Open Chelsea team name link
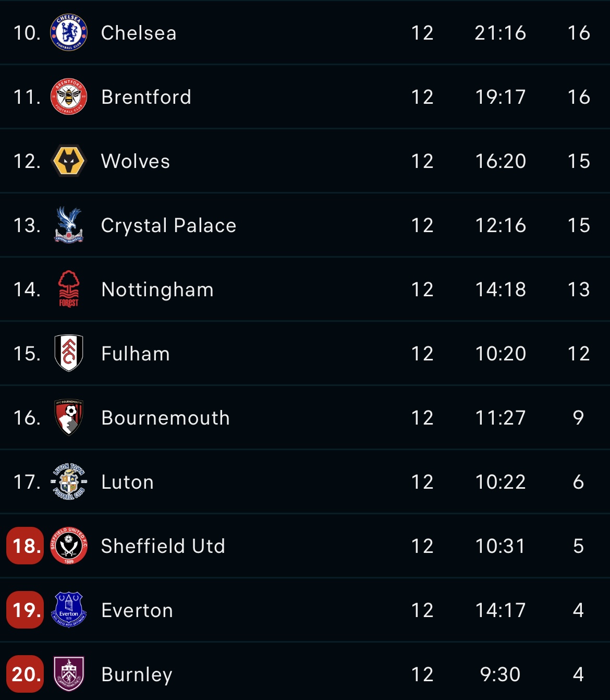This screenshot has height=700, width=610. 139,33
